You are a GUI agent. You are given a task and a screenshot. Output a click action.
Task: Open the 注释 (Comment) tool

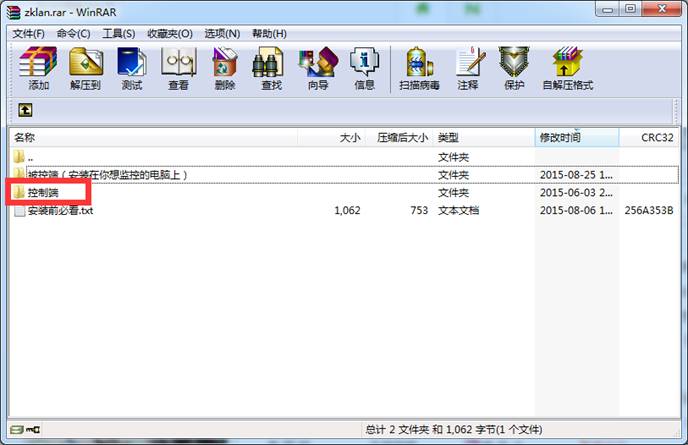469,68
